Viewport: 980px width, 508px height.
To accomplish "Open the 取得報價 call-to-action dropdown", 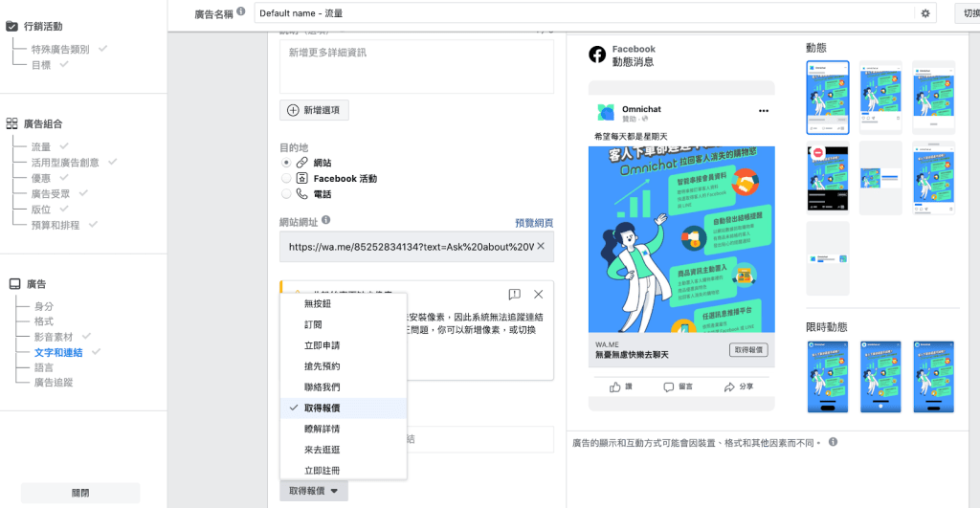I will [x=314, y=491].
